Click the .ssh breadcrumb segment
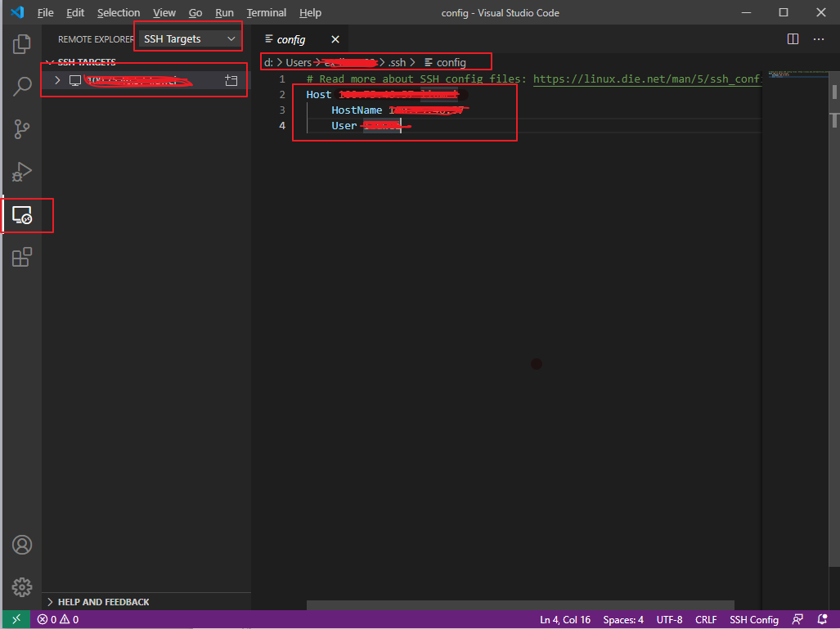The height and width of the screenshot is (629, 840). (x=397, y=63)
